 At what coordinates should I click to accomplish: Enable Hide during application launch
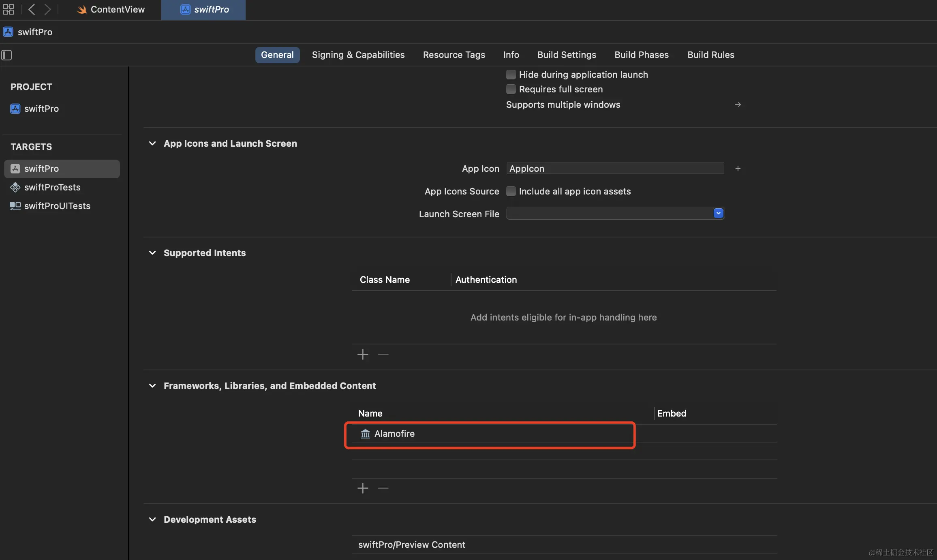511,75
